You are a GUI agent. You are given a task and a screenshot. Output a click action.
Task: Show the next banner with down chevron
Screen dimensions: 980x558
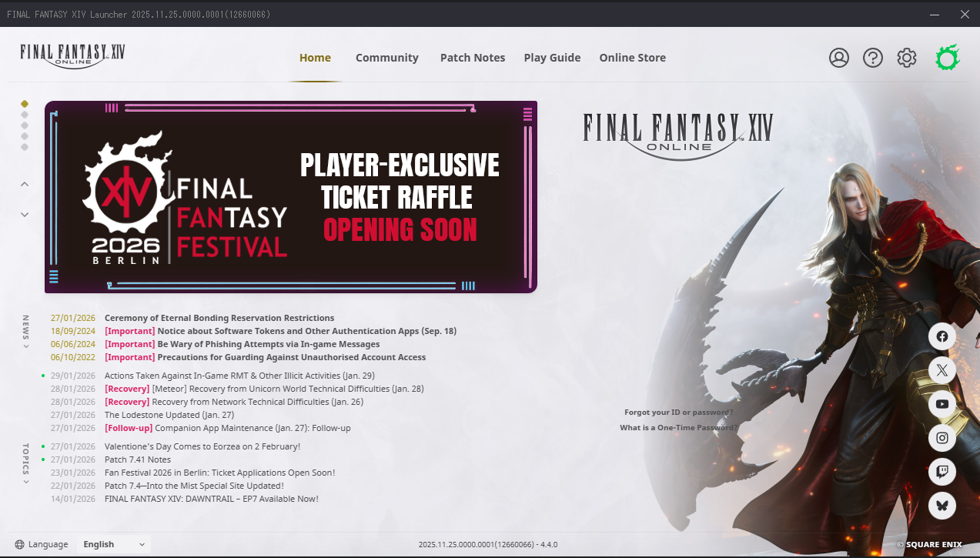point(25,215)
